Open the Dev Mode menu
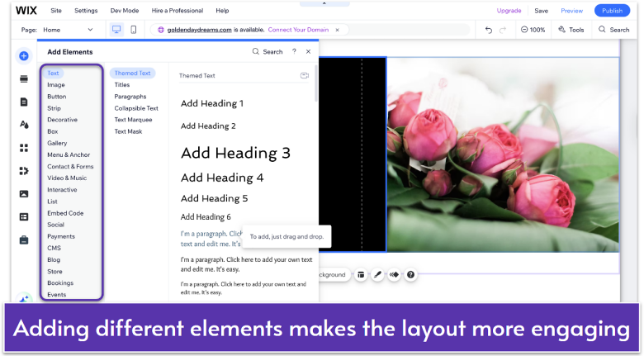Screen dimensions: 644x356 (125, 10)
